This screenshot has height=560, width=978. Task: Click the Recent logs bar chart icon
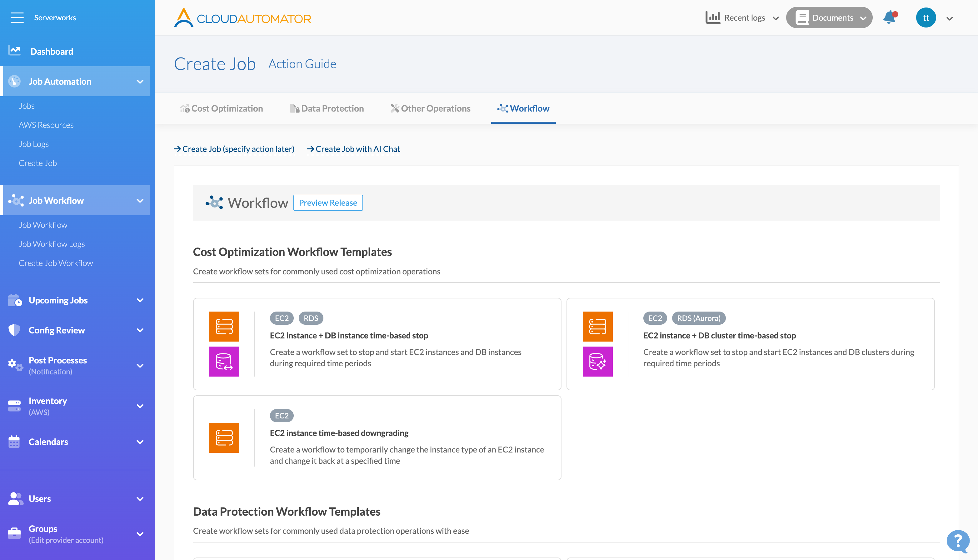point(713,18)
